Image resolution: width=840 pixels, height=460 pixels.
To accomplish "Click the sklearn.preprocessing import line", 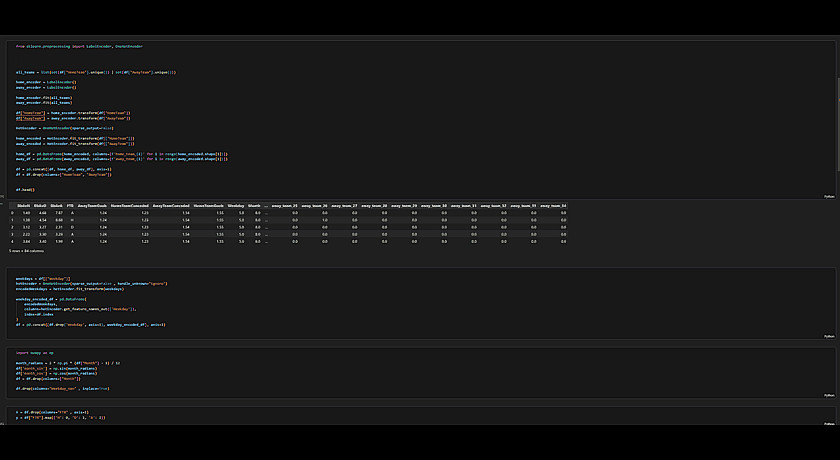I will click(x=79, y=46).
